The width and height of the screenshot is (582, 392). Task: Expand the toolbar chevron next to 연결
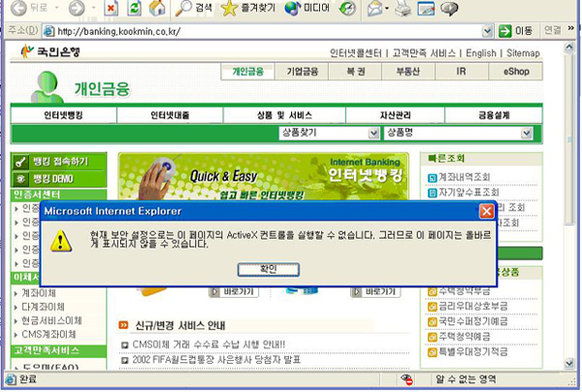[571, 28]
